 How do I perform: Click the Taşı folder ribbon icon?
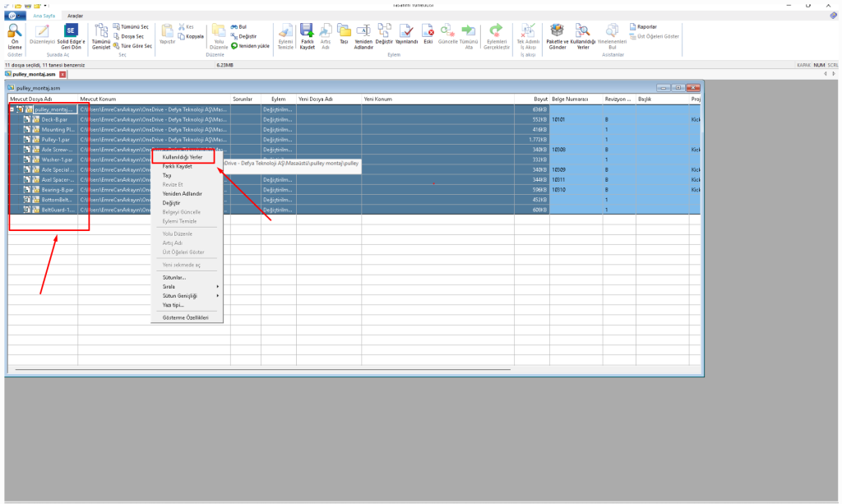pos(344,31)
